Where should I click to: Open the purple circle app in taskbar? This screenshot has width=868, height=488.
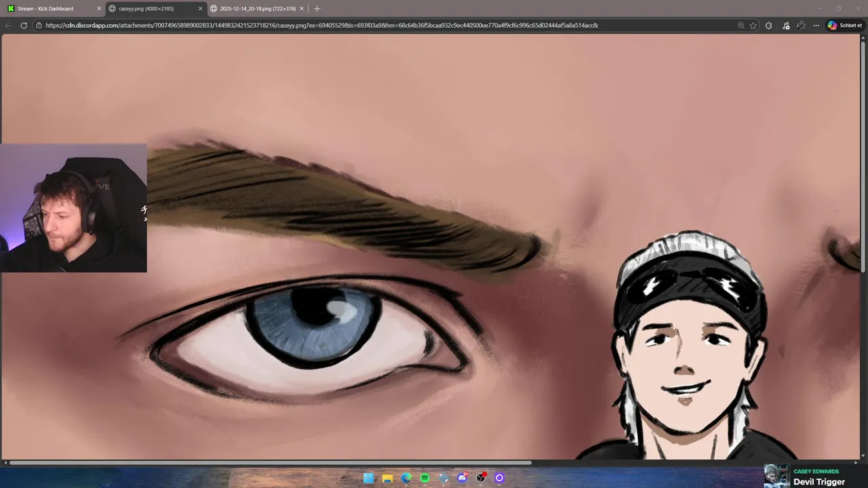click(x=500, y=478)
